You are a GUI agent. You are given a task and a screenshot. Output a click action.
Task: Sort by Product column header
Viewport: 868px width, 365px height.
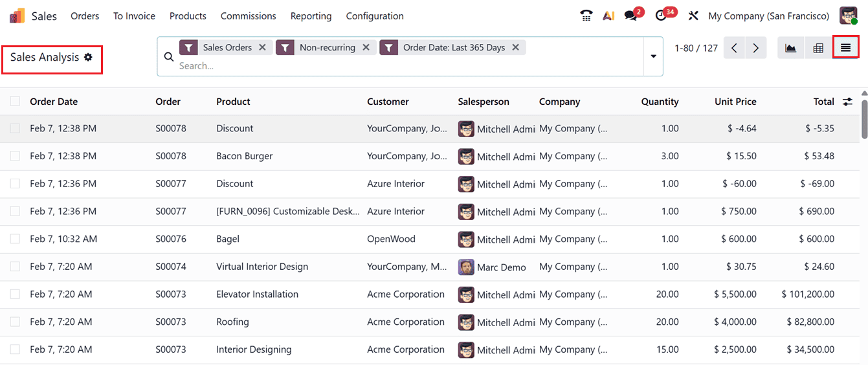point(233,102)
